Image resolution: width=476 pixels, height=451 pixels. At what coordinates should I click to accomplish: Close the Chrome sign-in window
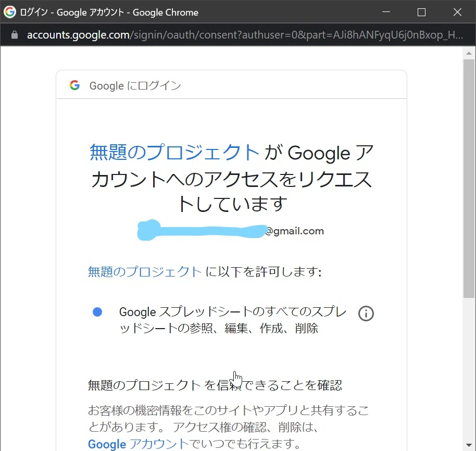[457, 12]
